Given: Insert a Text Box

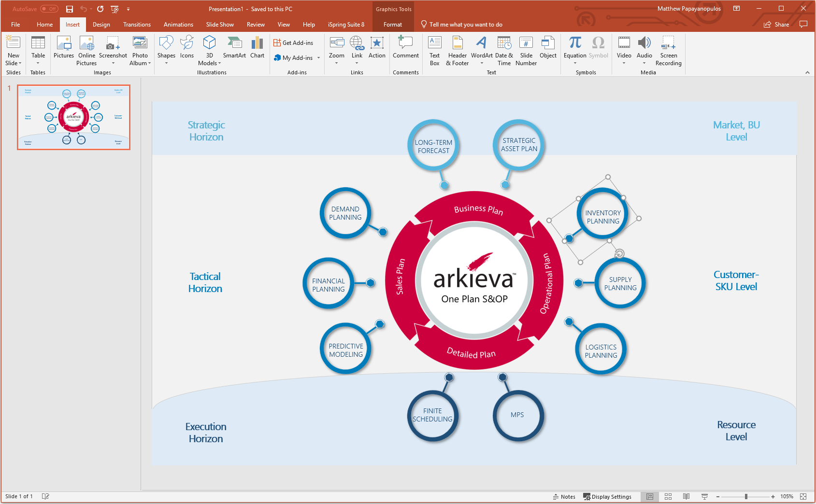Looking at the screenshot, I should (435, 51).
